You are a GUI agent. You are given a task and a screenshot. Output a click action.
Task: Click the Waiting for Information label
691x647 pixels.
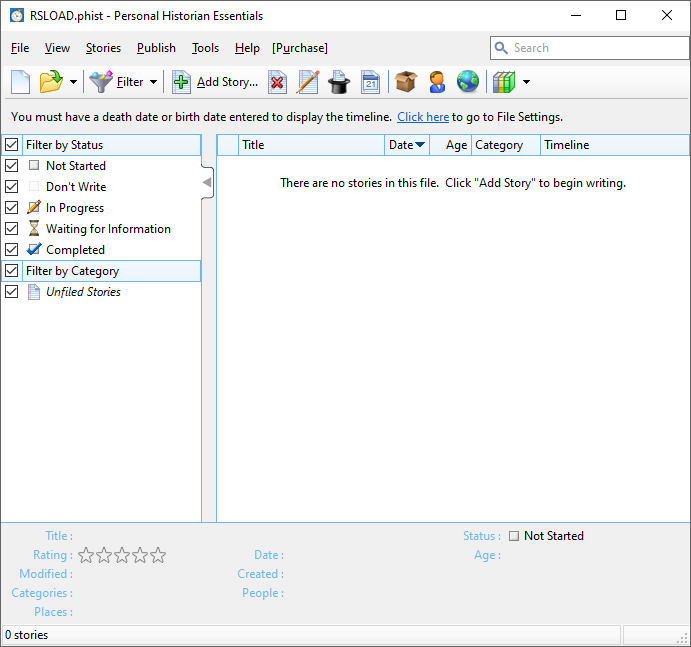pos(108,229)
